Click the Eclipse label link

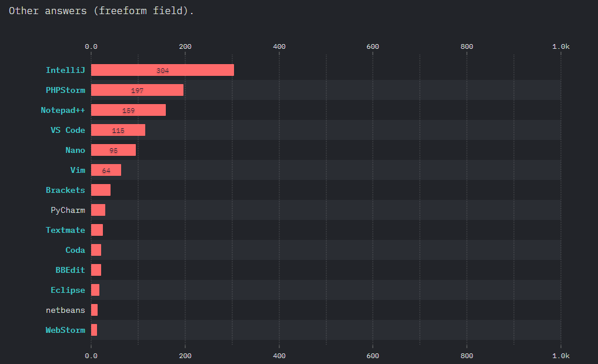[68, 290]
